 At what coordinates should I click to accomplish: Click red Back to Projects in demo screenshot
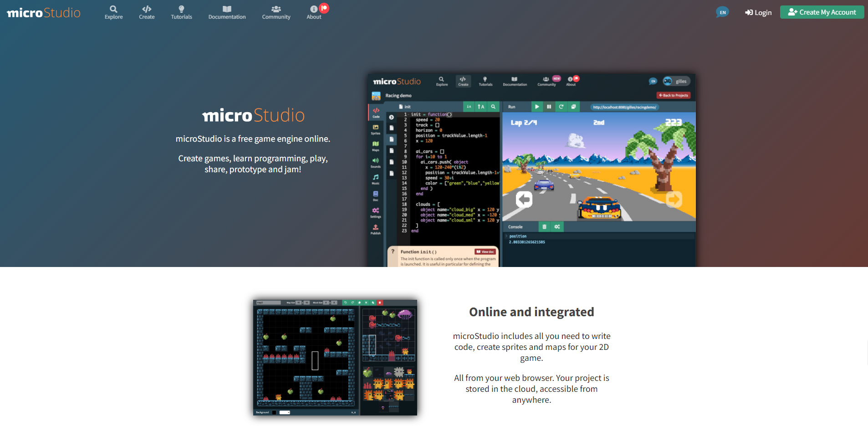[x=674, y=95]
